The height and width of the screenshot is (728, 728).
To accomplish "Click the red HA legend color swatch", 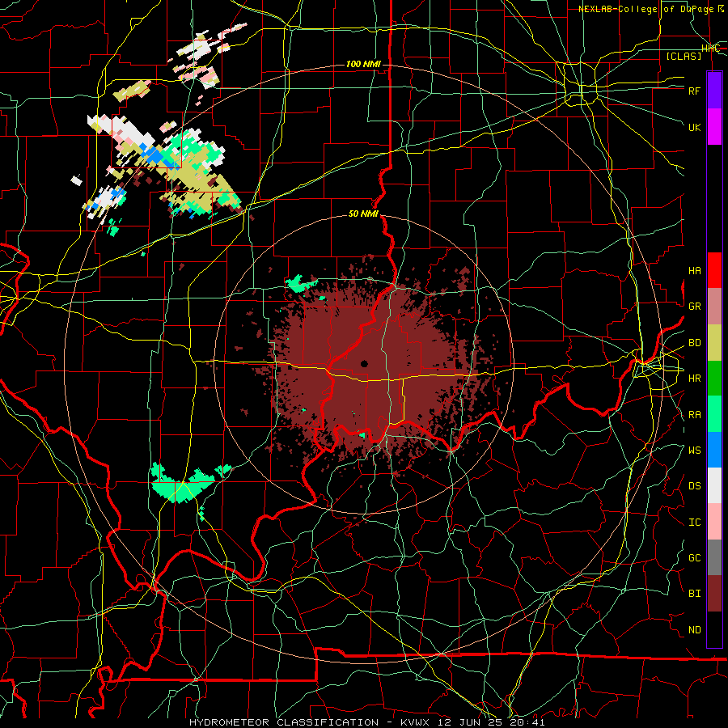I will [714, 270].
